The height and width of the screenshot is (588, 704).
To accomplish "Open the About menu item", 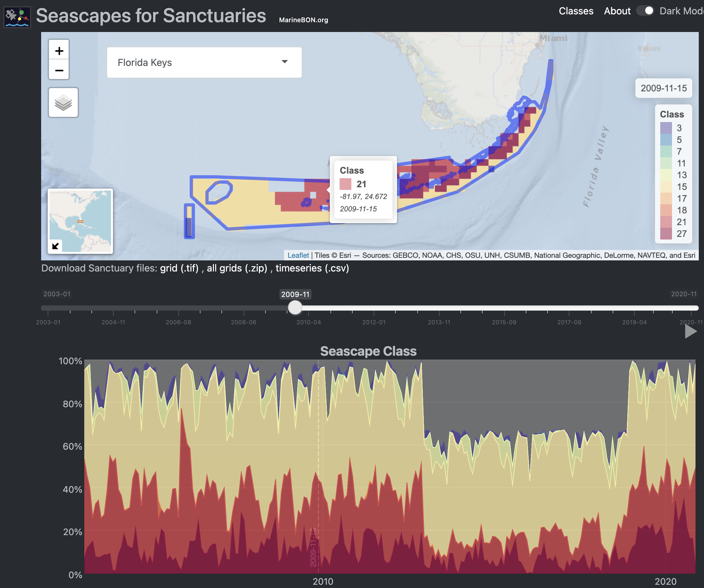I will (x=617, y=11).
